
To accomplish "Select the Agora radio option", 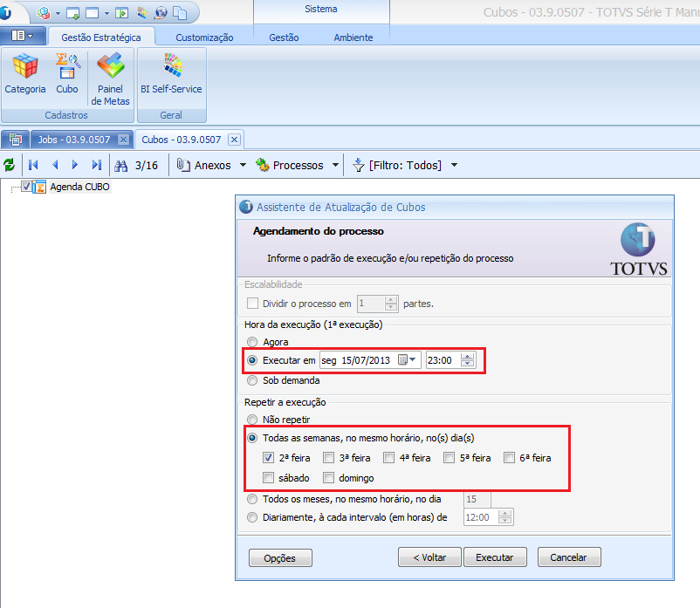I will click(252, 342).
